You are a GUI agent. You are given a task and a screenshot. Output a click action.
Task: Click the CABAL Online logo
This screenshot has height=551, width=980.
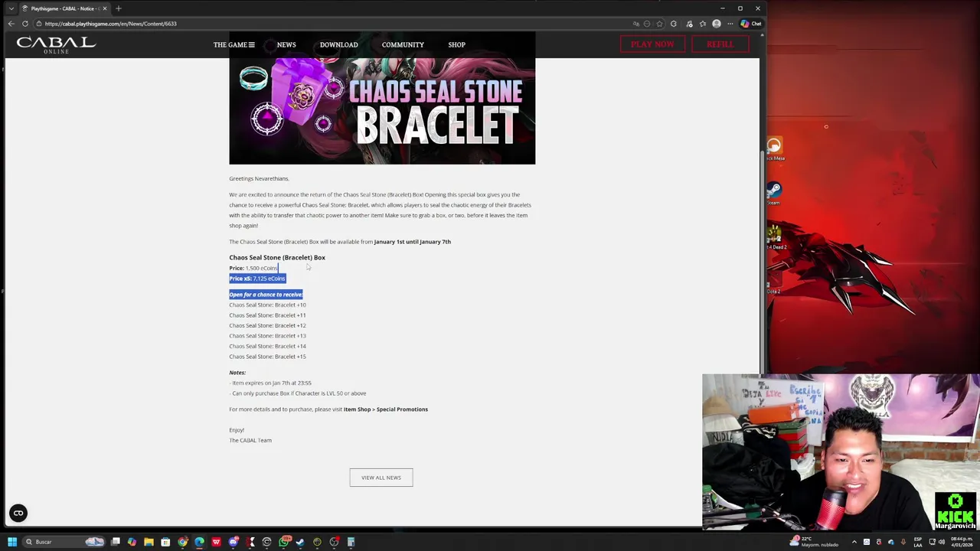(56, 44)
